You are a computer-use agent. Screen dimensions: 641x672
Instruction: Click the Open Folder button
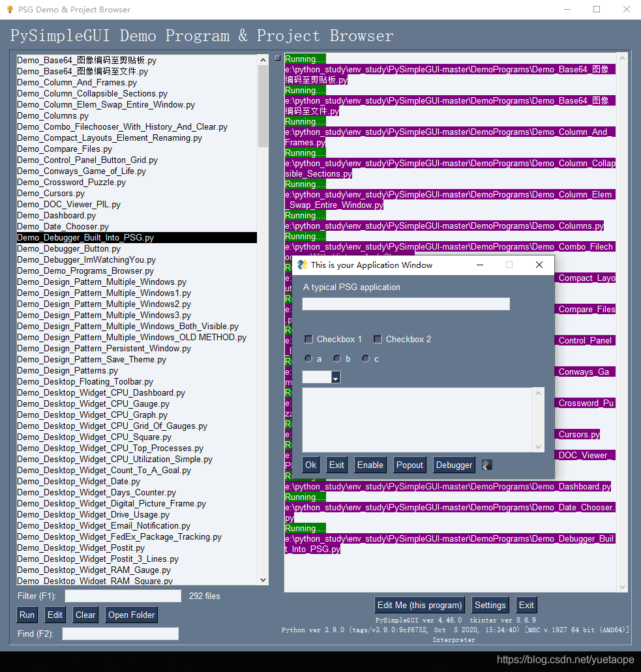coord(131,615)
